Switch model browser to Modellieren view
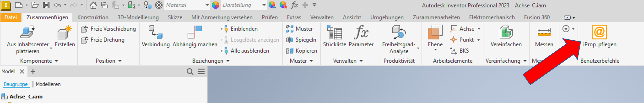 click(x=48, y=84)
